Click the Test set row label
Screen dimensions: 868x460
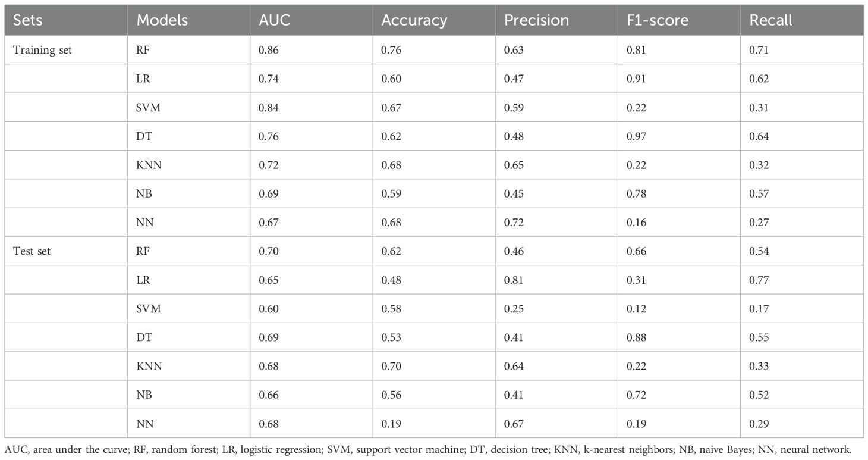coord(32,251)
